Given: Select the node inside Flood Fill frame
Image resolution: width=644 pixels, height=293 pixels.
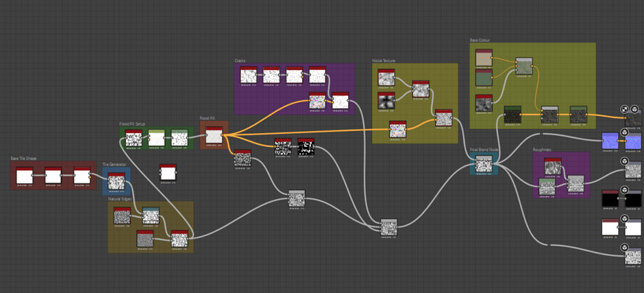Looking at the screenshot, I should pos(214,135).
